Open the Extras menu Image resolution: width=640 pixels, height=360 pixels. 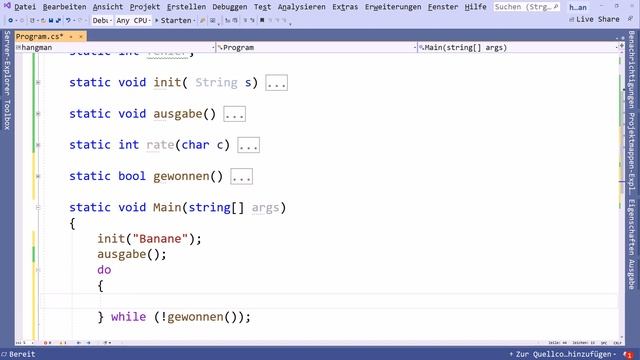pyautogui.click(x=345, y=7)
